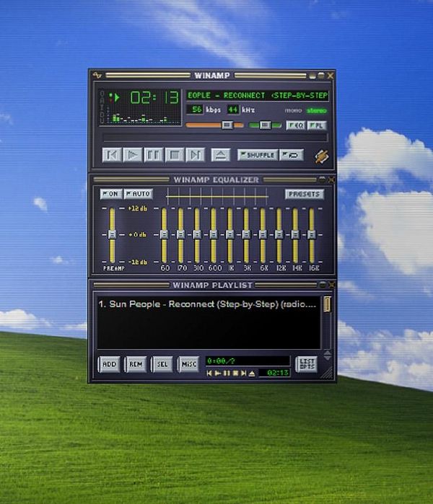This screenshot has width=433, height=504.
Task: Click the playlist scroll up arrow
Action: (x=327, y=353)
